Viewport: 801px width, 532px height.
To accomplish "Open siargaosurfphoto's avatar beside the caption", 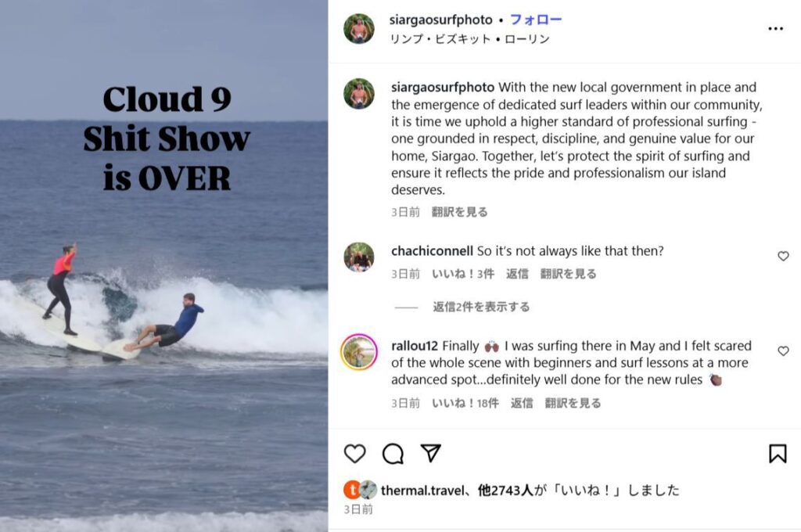I will (x=358, y=94).
